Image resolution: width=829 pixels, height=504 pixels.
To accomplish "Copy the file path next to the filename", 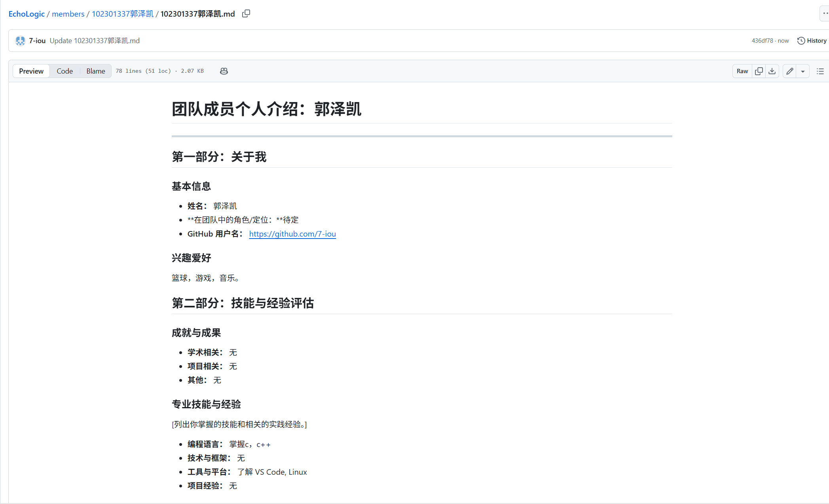I will 246,13.
